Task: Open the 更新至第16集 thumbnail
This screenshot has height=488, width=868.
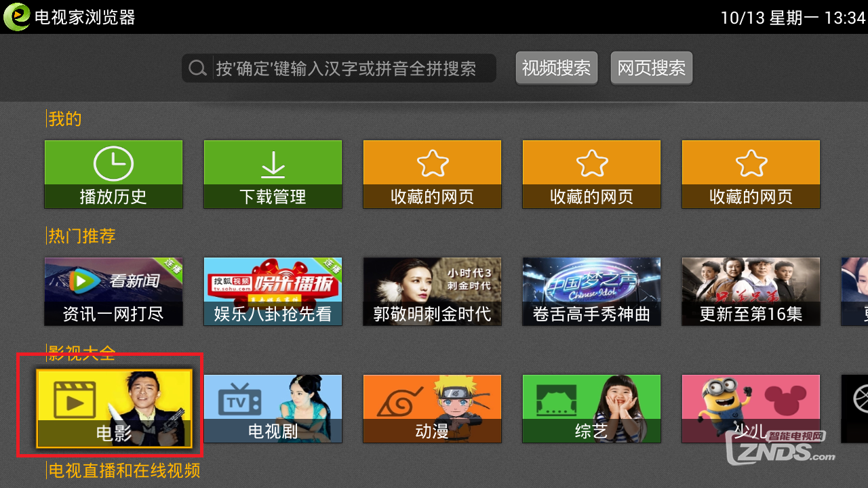Action: [751, 291]
